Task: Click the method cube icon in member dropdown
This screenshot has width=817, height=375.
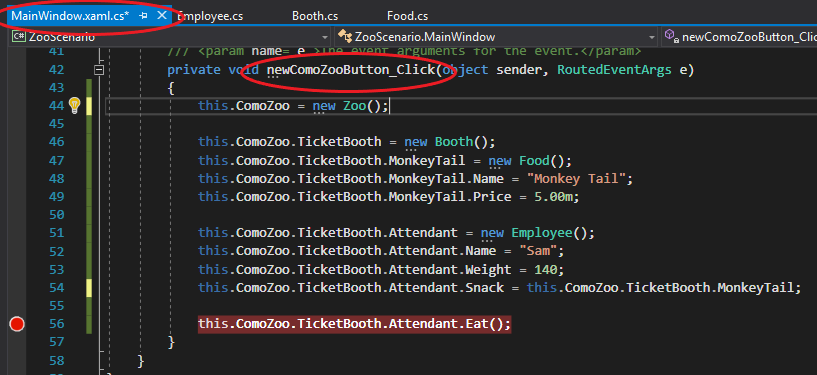Action: 671,36
